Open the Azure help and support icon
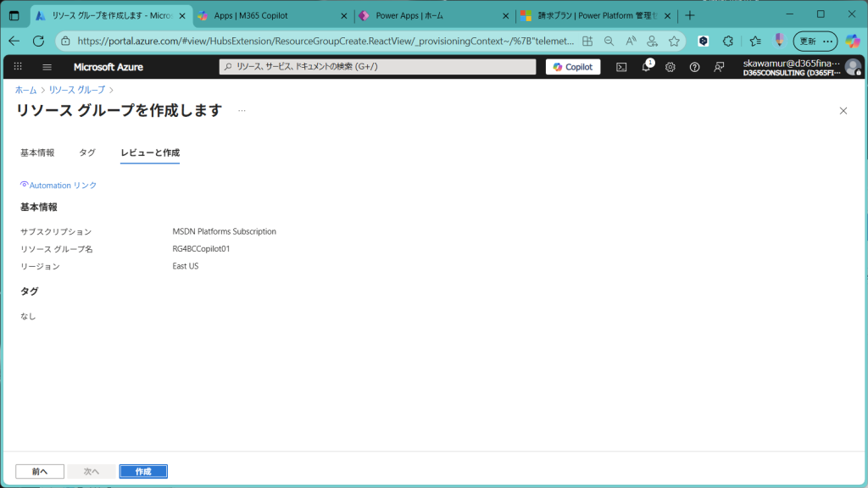This screenshot has width=868, height=488. (695, 67)
